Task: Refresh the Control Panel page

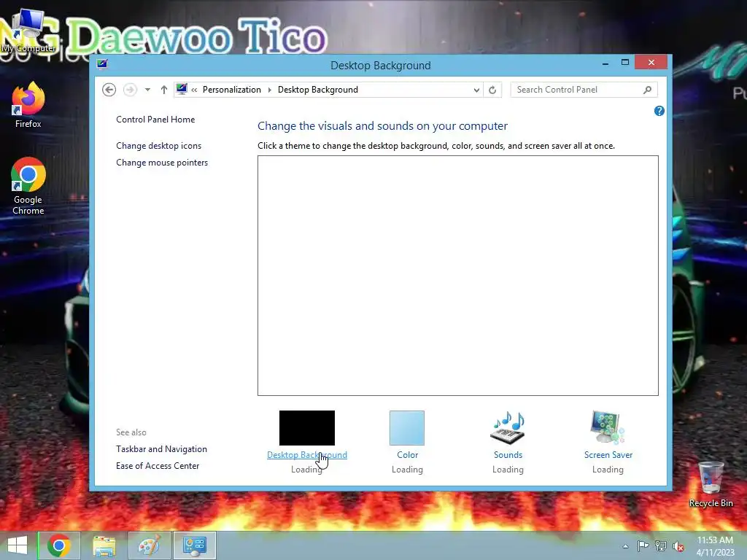Action: pyautogui.click(x=492, y=90)
